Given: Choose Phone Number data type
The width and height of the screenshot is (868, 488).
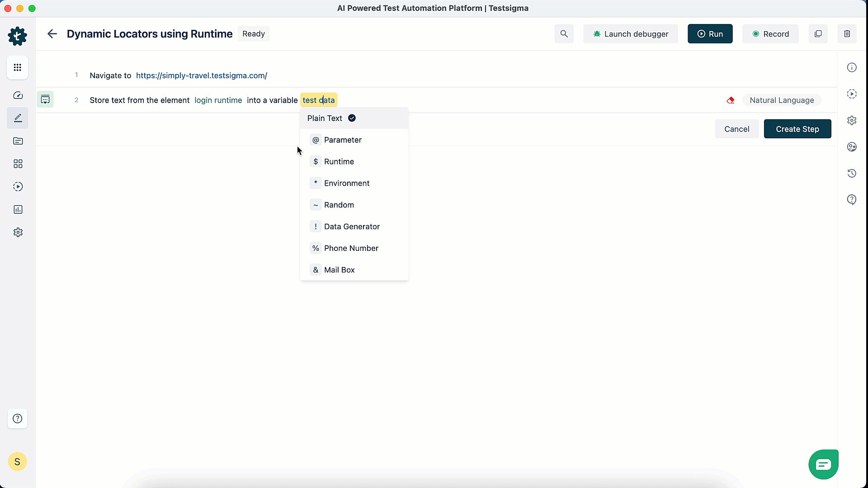Looking at the screenshot, I should point(352,248).
